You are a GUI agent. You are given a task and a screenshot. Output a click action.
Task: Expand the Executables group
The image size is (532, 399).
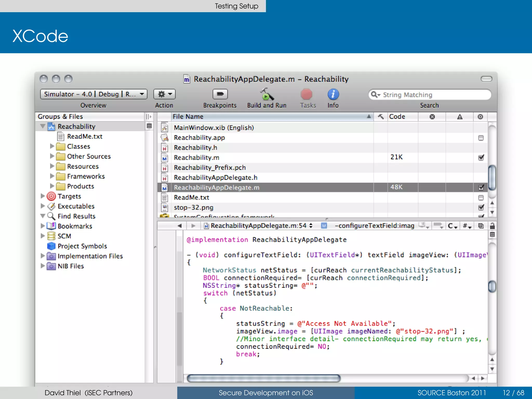(x=43, y=206)
